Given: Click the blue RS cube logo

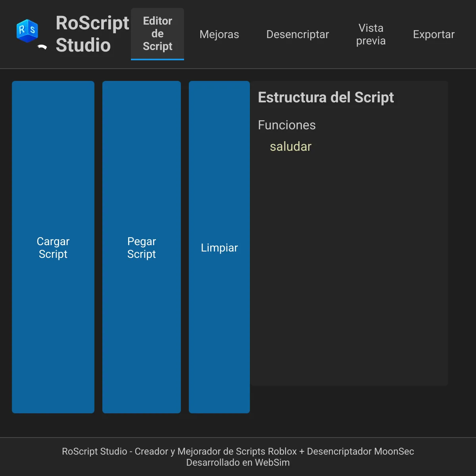Looking at the screenshot, I should [27, 31].
